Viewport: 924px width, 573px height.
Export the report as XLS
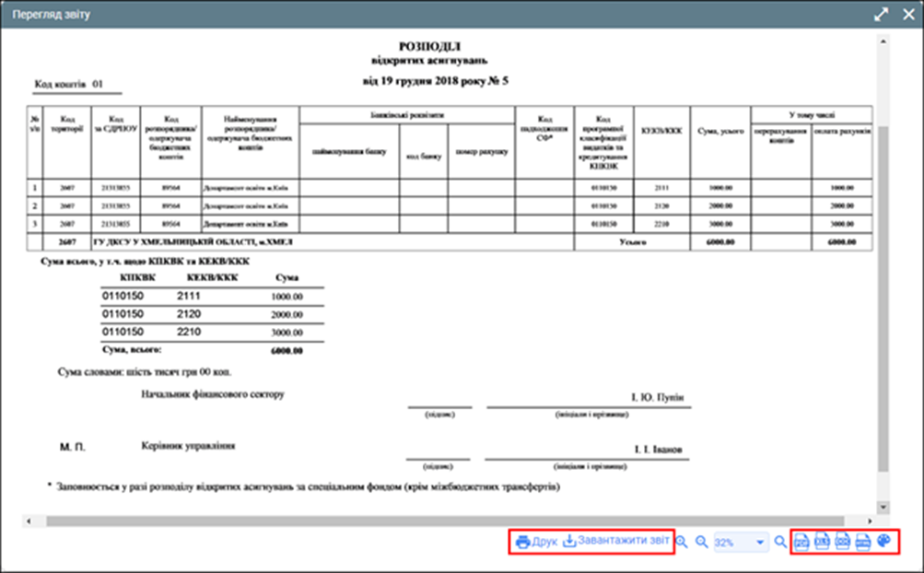pos(823,543)
